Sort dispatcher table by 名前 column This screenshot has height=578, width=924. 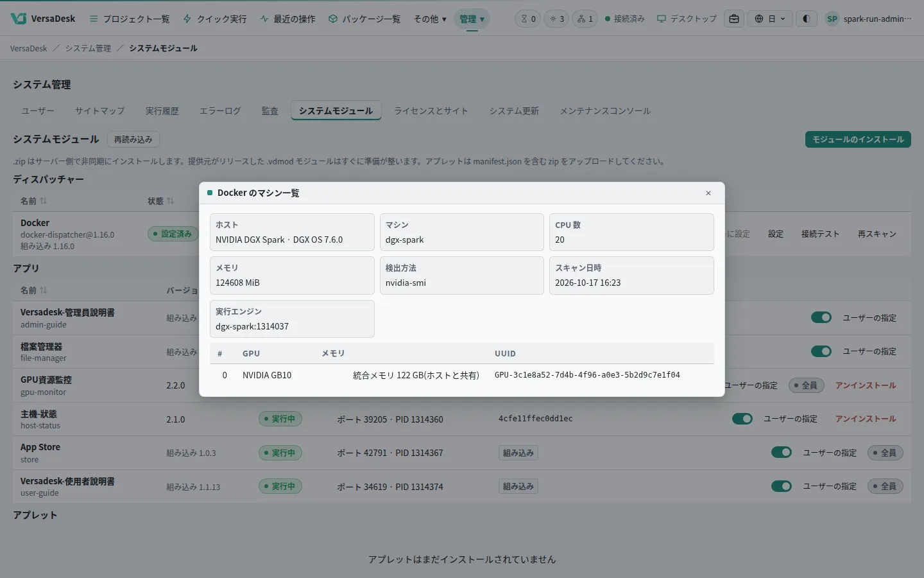(34, 201)
